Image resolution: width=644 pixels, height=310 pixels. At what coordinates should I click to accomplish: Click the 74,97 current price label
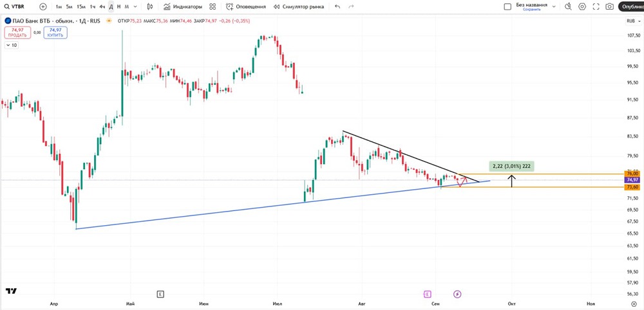(x=632, y=180)
